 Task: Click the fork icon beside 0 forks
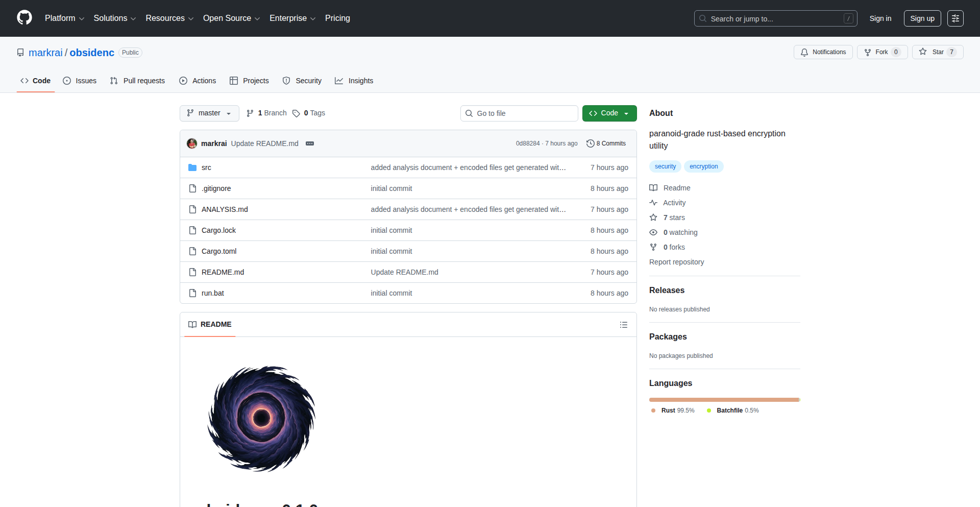point(654,247)
